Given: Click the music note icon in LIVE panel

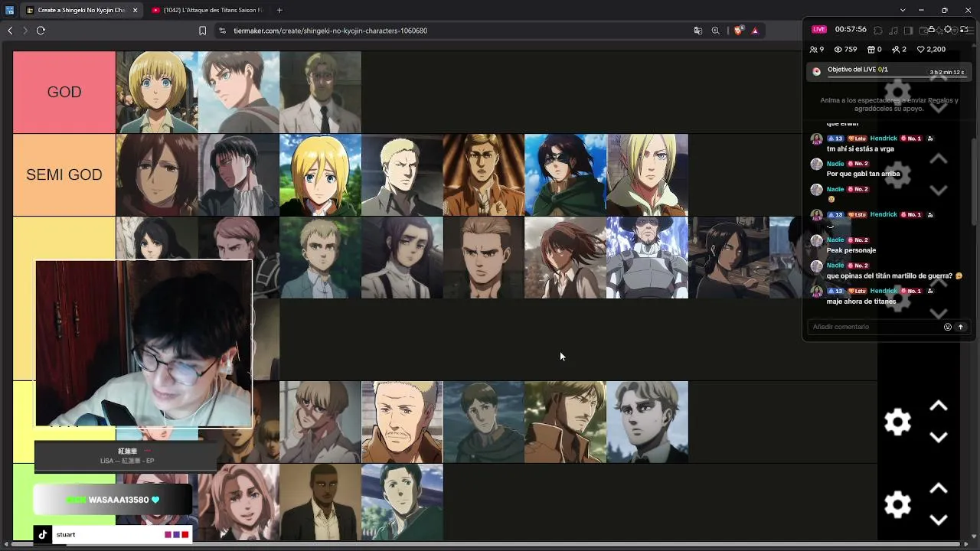Looking at the screenshot, I should pyautogui.click(x=893, y=30).
